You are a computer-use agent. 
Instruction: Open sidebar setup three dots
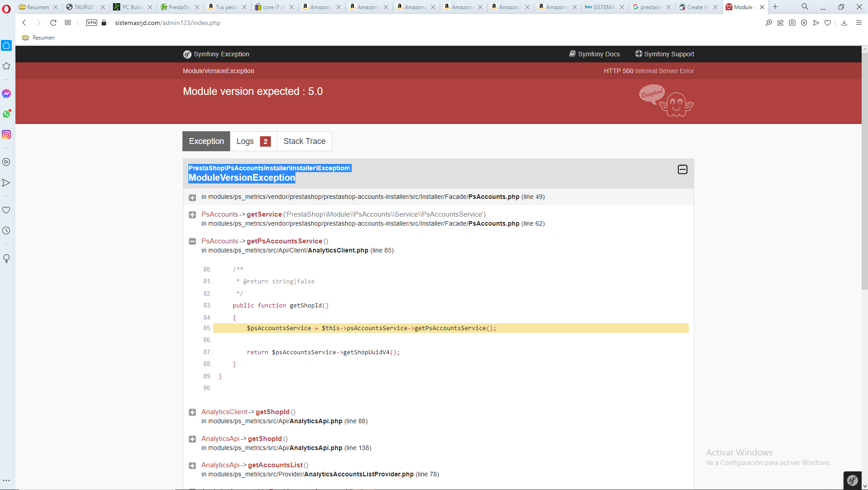coord(6,480)
